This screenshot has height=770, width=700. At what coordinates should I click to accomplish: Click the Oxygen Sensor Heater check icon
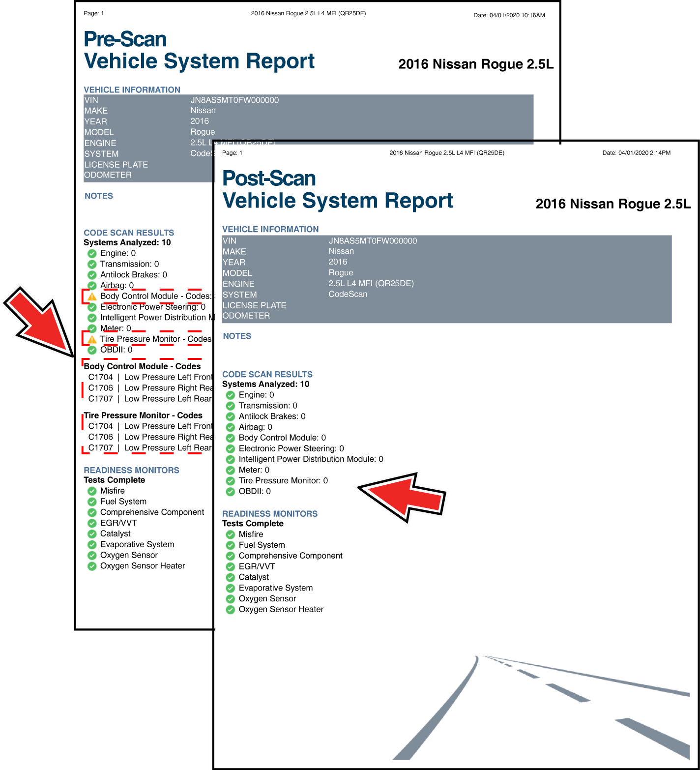[x=230, y=610]
